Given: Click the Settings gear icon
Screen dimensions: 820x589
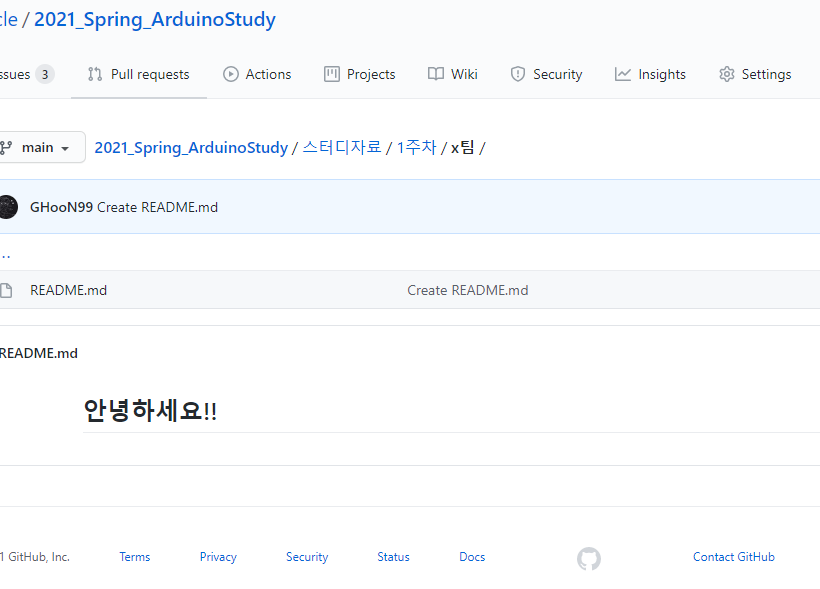Looking at the screenshot, I should 726,73.
